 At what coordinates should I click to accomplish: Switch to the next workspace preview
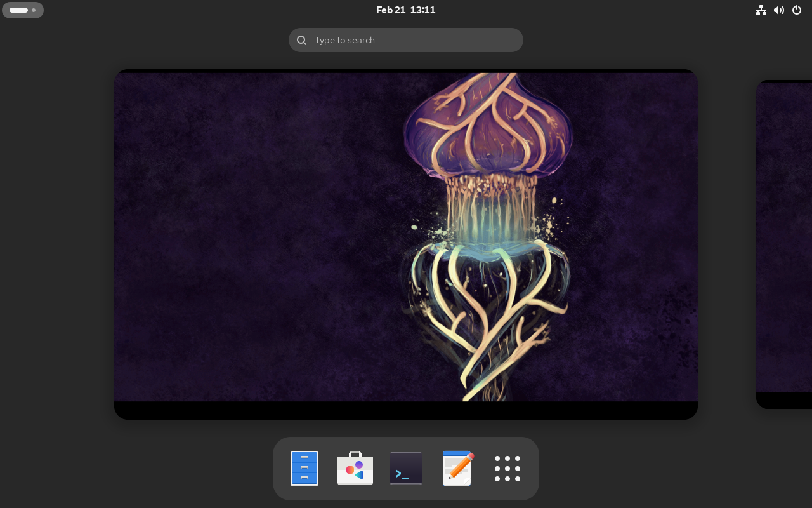(x=784, y=244)
